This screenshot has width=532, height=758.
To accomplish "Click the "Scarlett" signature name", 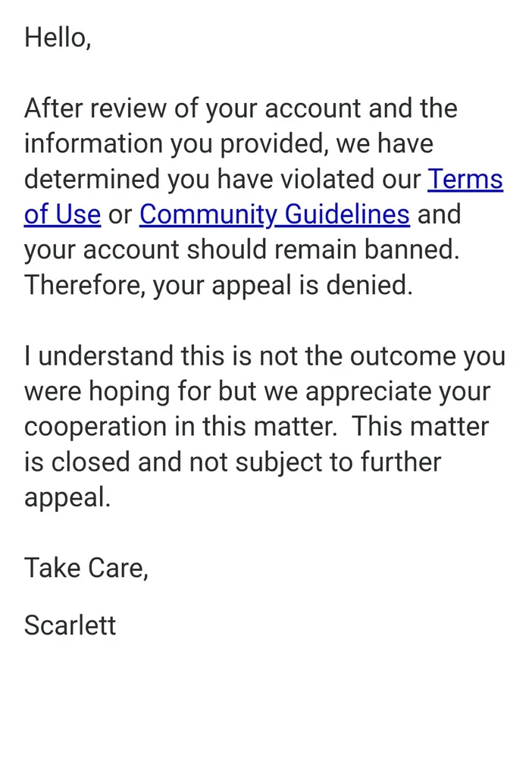I will [x=70, y=625].
